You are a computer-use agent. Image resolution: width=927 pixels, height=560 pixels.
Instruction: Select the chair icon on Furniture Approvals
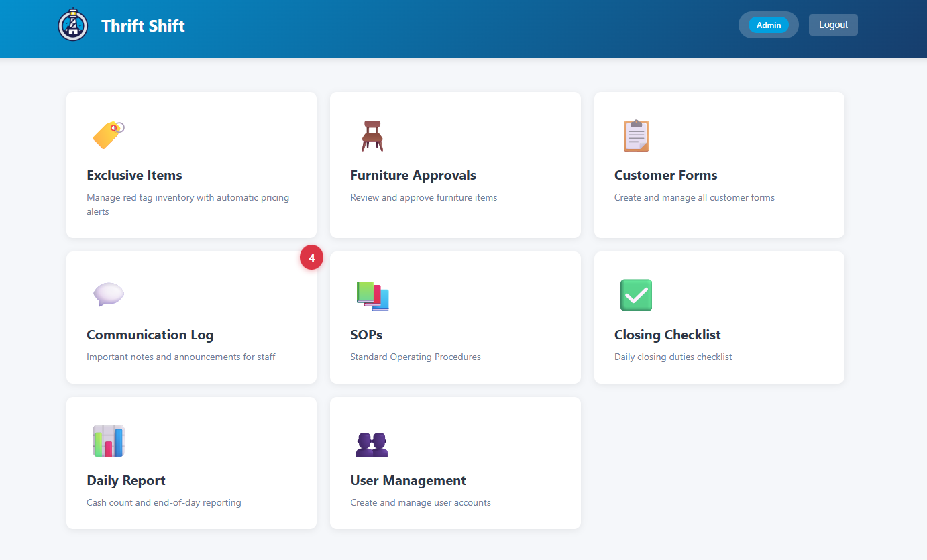372,135
